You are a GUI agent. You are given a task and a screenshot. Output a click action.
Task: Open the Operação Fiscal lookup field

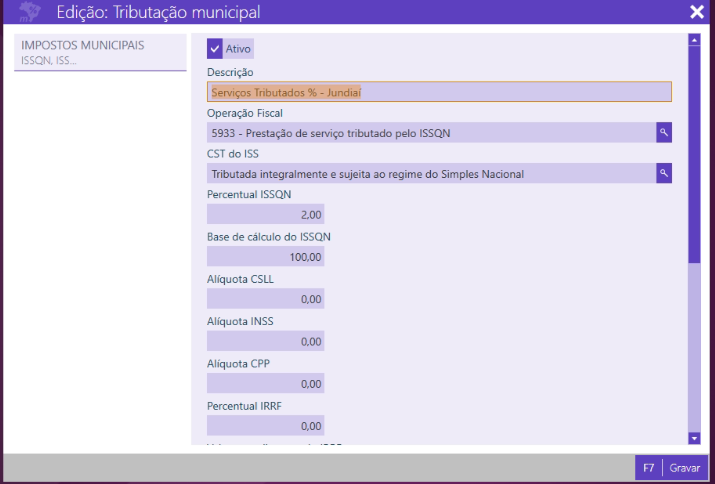point(430,132)
